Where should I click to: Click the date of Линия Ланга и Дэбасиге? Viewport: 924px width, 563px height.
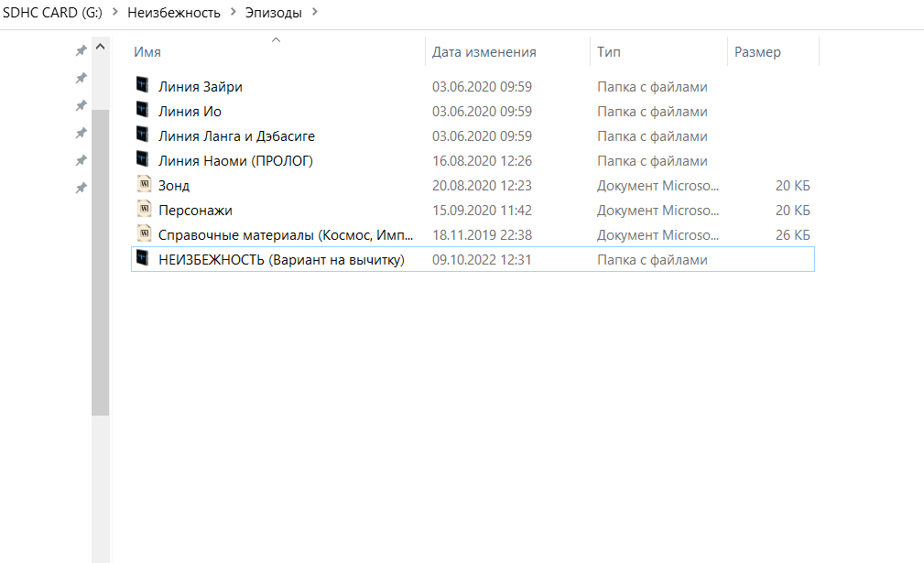pyautogui.click(x=482, y=136)
